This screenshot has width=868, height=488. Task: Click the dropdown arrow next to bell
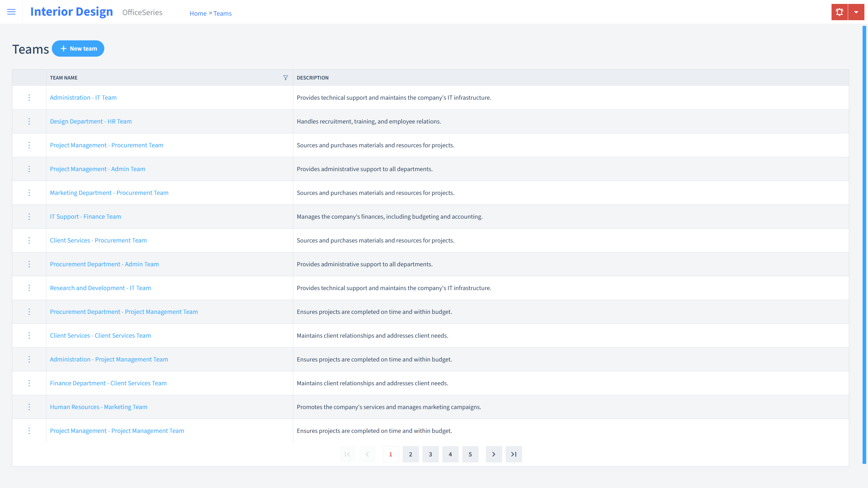(x=856, y=12)
